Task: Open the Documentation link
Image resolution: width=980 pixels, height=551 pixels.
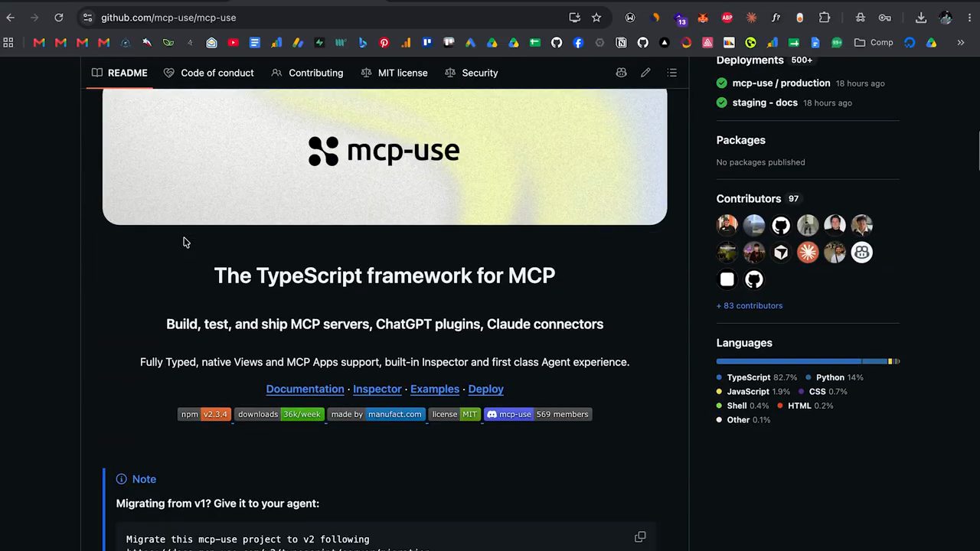Action: coord(305,389)
